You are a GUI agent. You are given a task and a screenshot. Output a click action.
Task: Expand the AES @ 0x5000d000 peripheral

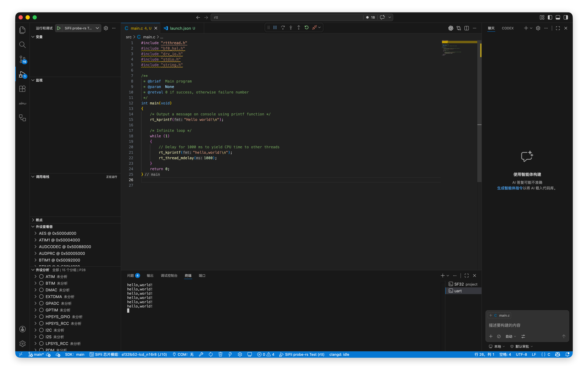pyautogui.click(x=35, y=233)
